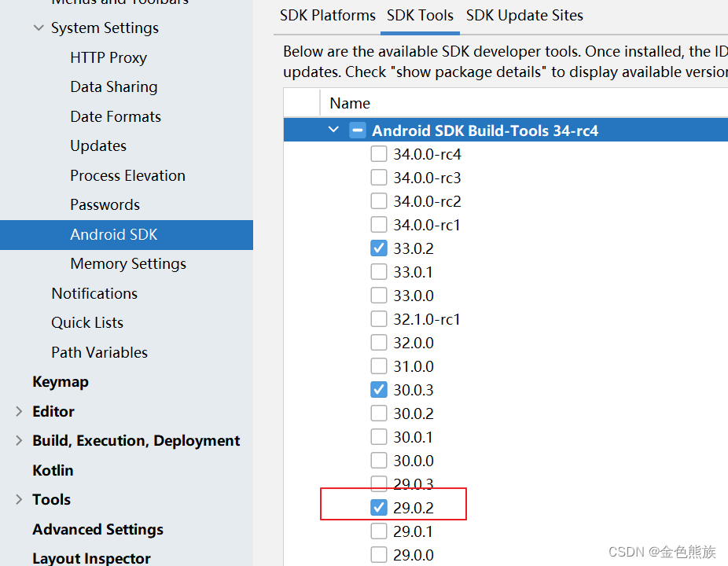Check build tools version 30.0.1
This screenshot has width=728, height=566.
pos(379,437)
